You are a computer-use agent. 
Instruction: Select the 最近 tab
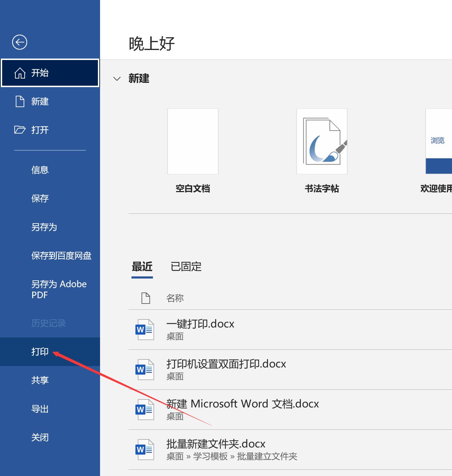tap(142, 267)
